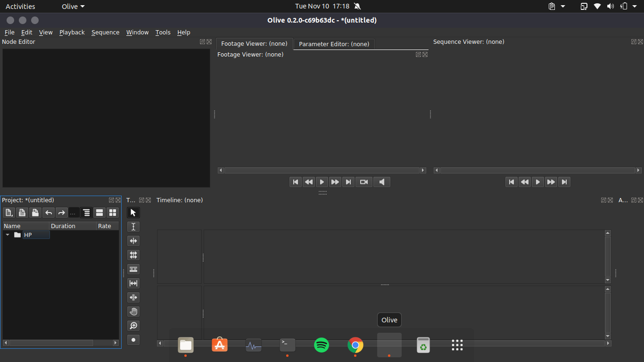This screenshot has height=362, width=644.
Task: Float the Timeline panel
Action: point(603,200)
